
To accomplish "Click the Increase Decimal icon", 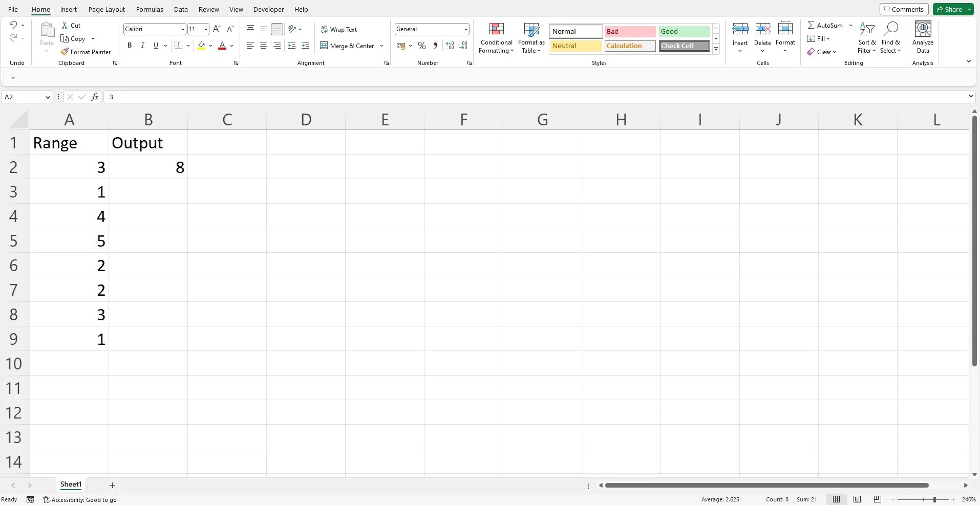I will [449, 46].
